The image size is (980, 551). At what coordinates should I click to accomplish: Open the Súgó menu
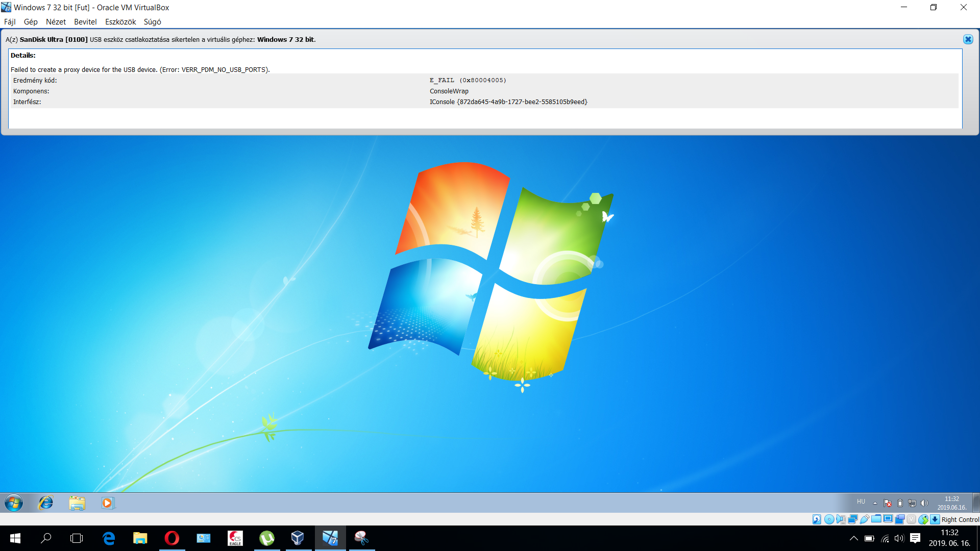click(152, 22)
